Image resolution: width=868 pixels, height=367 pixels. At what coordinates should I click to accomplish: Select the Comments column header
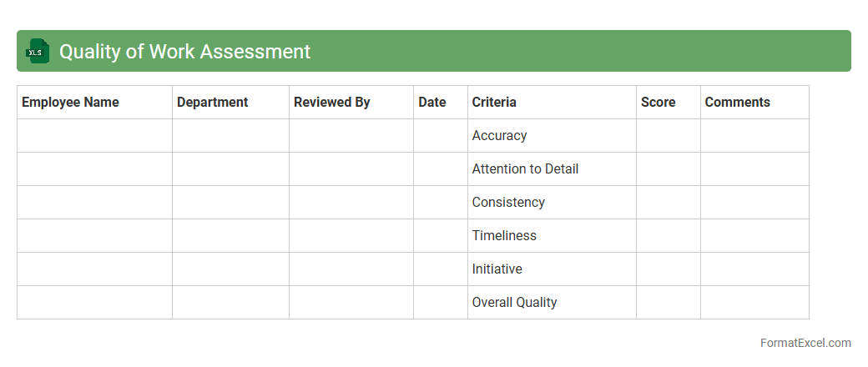coord(737,103)
